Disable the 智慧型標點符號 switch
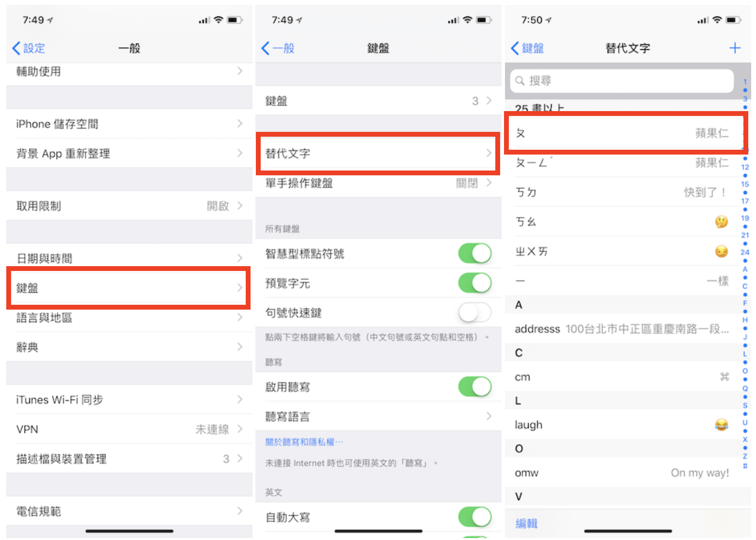 475,254
